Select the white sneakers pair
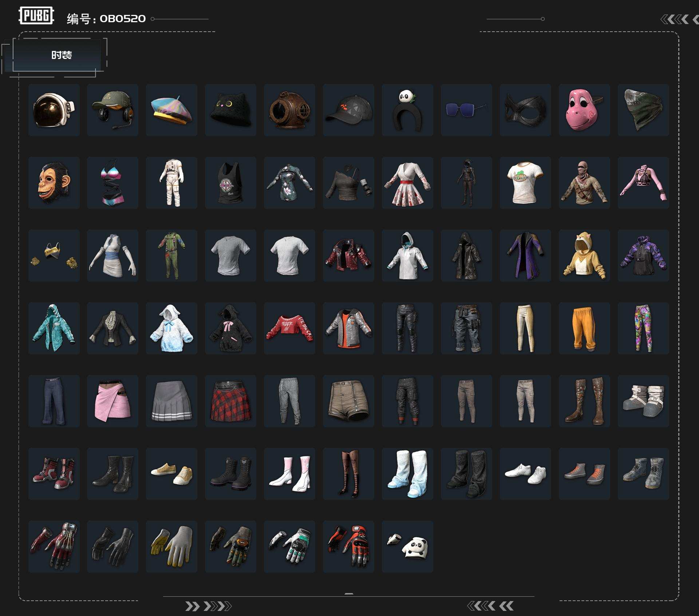 (526, 474)
